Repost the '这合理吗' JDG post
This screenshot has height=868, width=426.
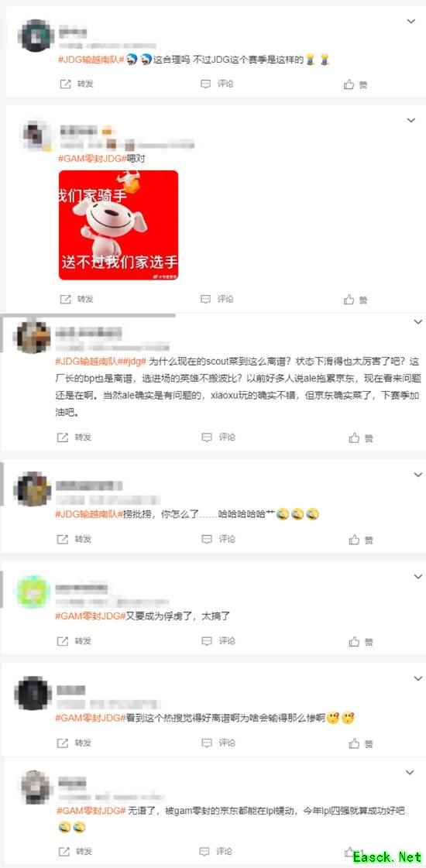coord(76,84)
